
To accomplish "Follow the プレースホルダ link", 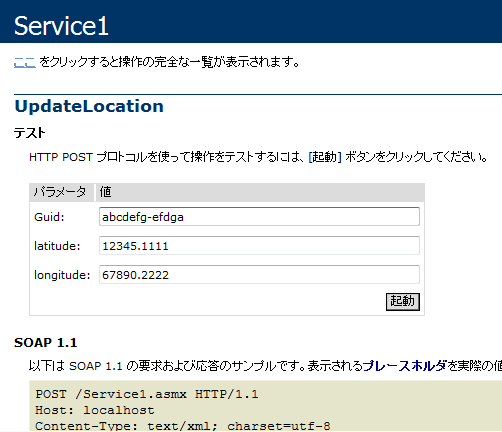I will pyautogui.click(x=404, y=366).
